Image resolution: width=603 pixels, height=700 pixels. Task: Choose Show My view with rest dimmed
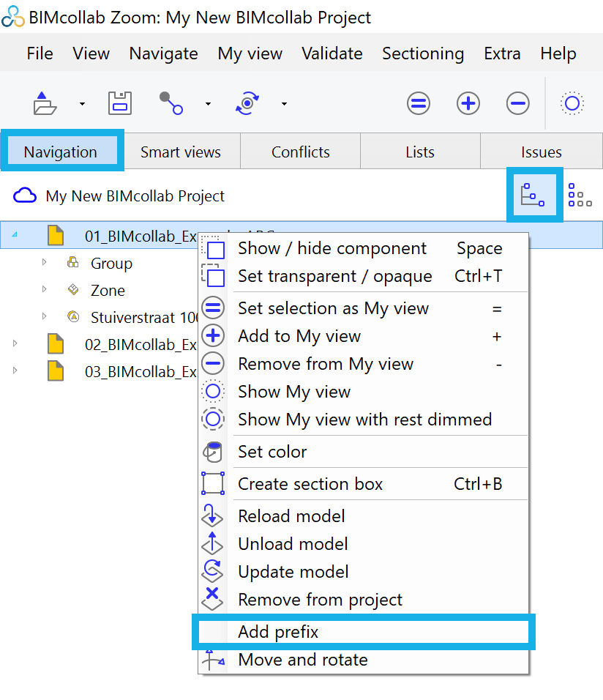pyautogui.click(x=364, y=419)
